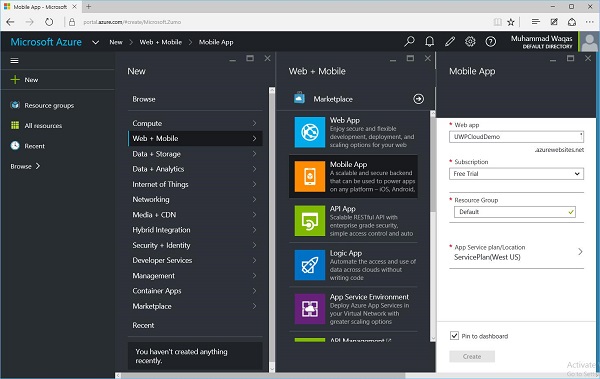Click Browse in the New blade
This screenshot has height=379, width=600.
pos(144,99)
